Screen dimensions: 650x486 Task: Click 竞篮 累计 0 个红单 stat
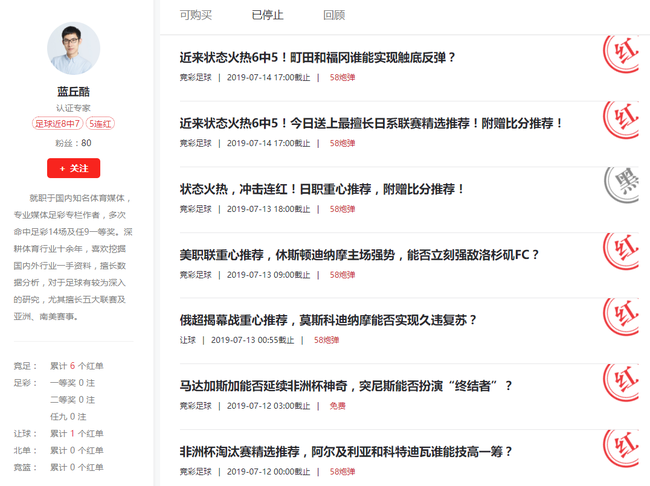click(58, 468)
